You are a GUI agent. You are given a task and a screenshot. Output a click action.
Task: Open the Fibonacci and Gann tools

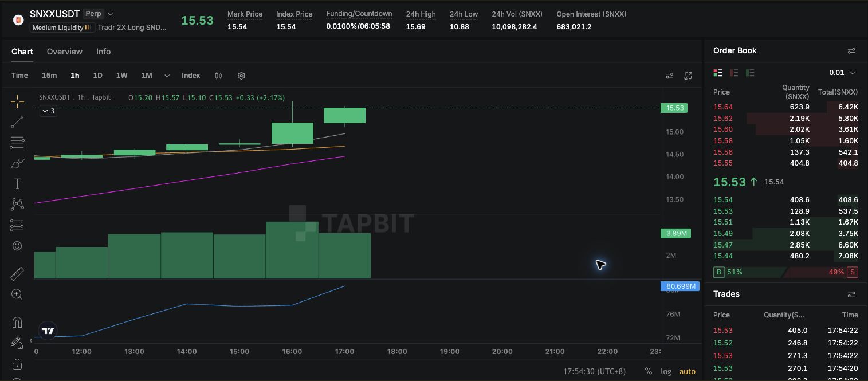click(17, 142)
